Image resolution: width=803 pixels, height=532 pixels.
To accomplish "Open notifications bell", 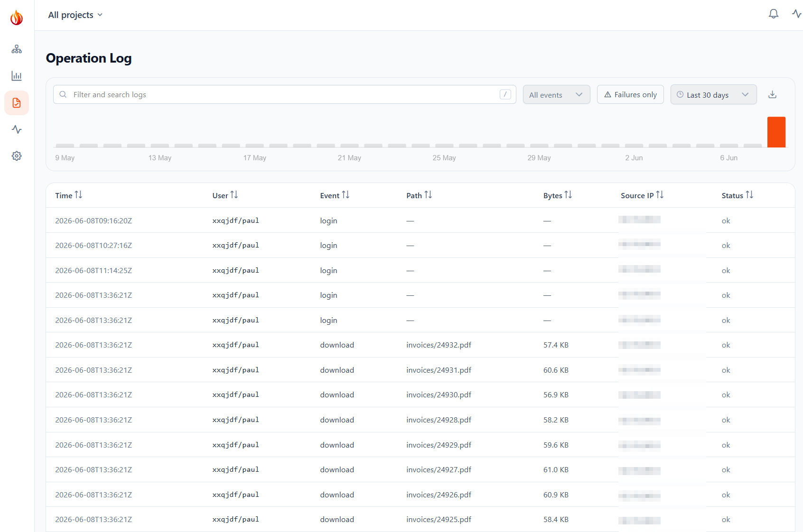I will 774,14.
